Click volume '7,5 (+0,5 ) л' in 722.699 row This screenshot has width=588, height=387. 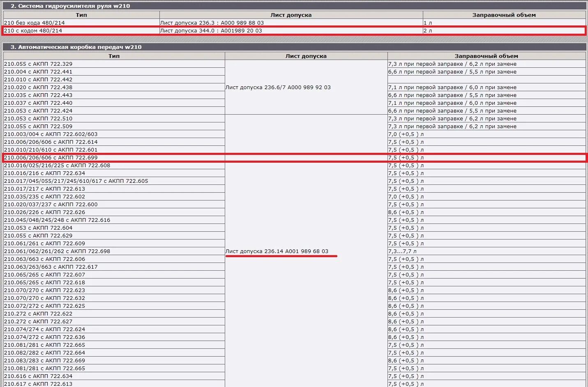tap(406, 157)
